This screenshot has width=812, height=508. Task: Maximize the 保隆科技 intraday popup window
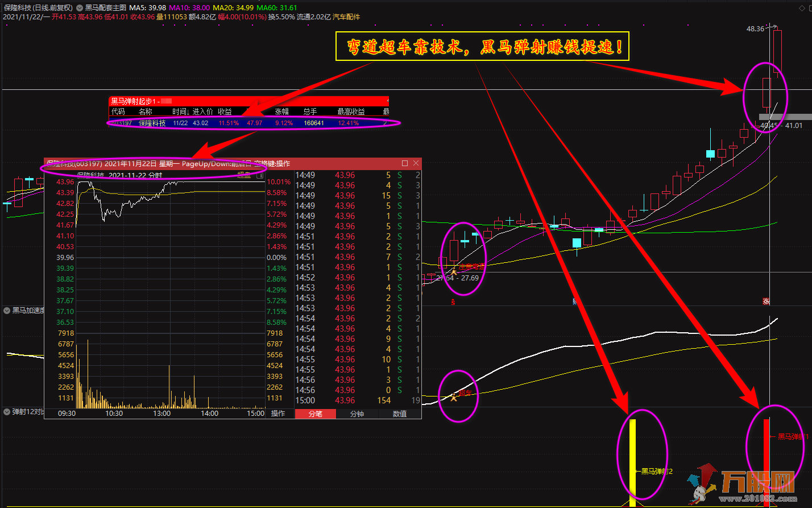tap(405, 163)
